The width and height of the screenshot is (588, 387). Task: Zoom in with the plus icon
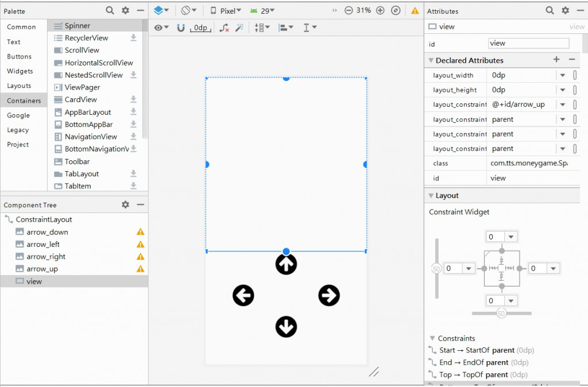380,10
